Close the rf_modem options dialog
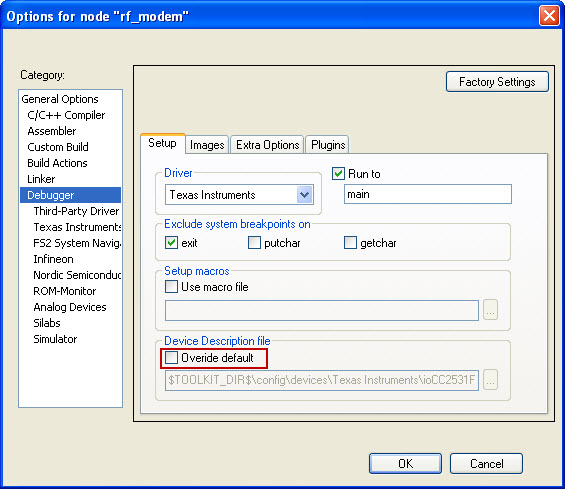 pyautogui.click(x=549, y=16)
